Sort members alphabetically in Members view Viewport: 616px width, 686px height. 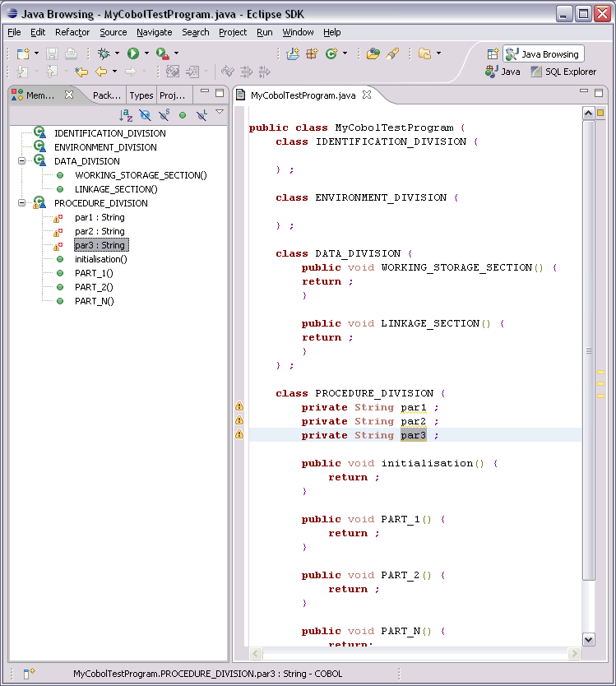126,116
